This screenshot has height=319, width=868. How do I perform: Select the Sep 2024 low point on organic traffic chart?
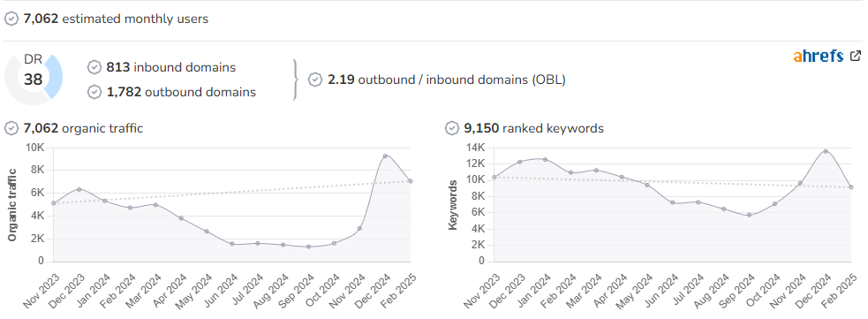pyautogui.click(x=309, y=247)
